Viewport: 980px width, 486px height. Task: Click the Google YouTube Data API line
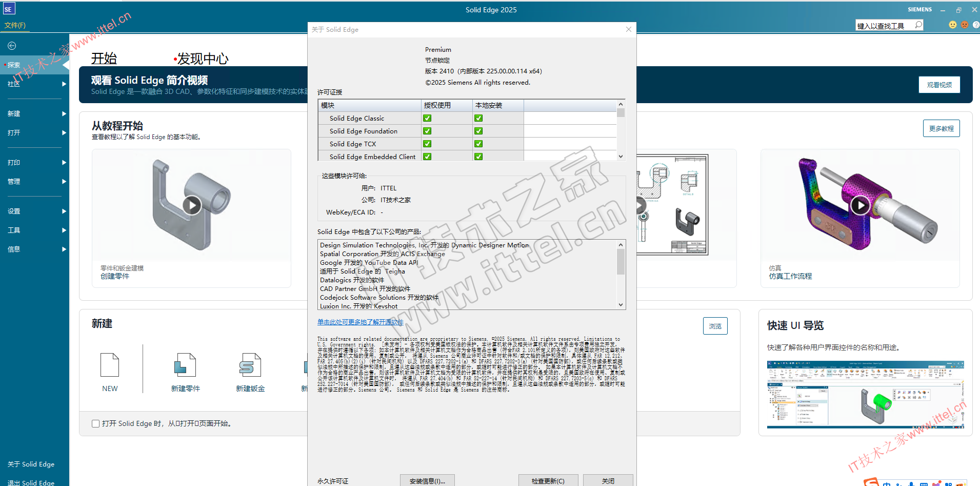(x=369, y=263)
